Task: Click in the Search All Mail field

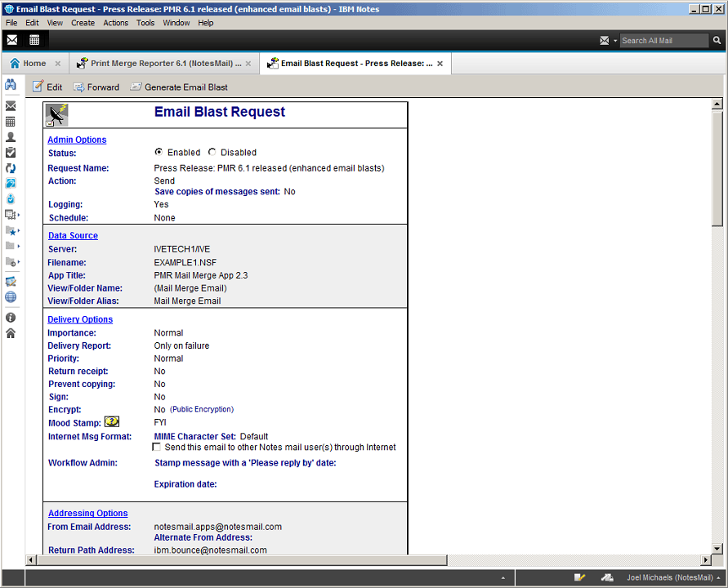Action: pos(662,40)
